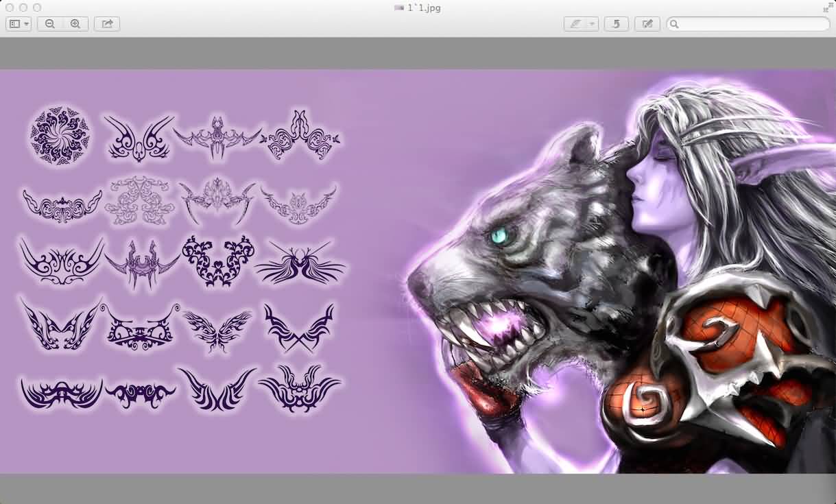The height and width of the screenshot is (504, 836).
Task: Click the green zoom window button
Action: coord(37,7)
